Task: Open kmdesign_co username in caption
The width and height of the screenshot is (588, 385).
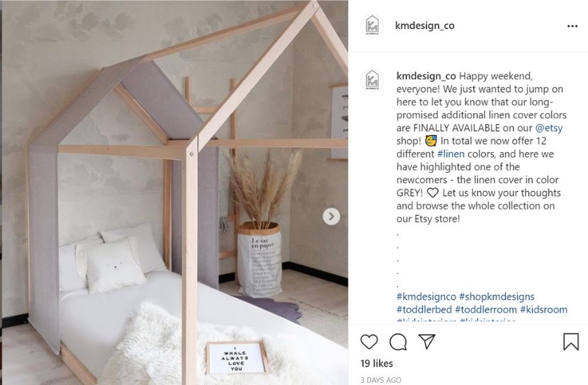Action: tap(426, 76)
